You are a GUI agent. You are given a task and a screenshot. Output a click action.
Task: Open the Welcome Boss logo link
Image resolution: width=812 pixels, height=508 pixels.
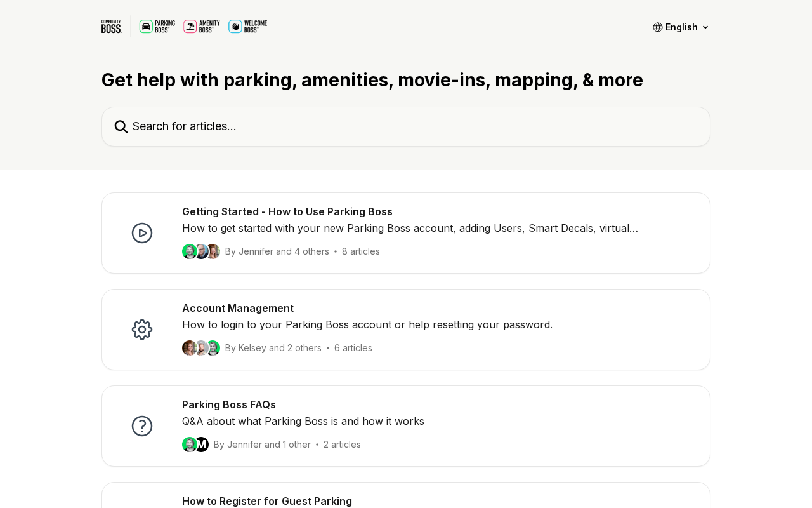pos(248,27)
